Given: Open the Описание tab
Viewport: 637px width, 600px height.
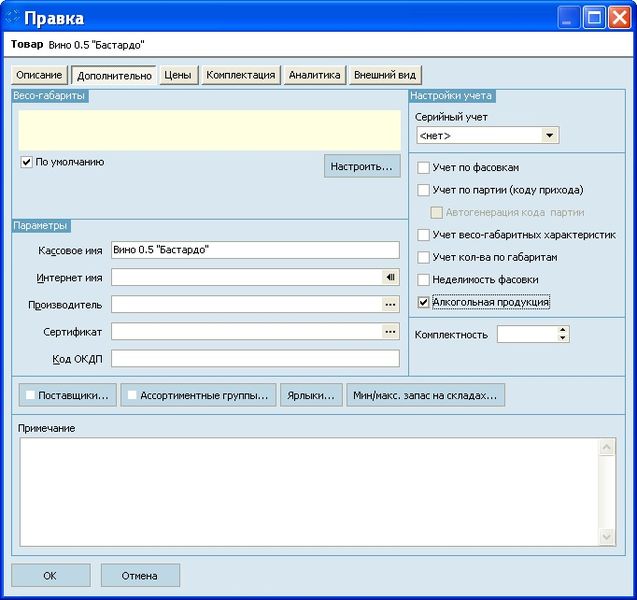Looking at the screenshot, I should [39, 75].
